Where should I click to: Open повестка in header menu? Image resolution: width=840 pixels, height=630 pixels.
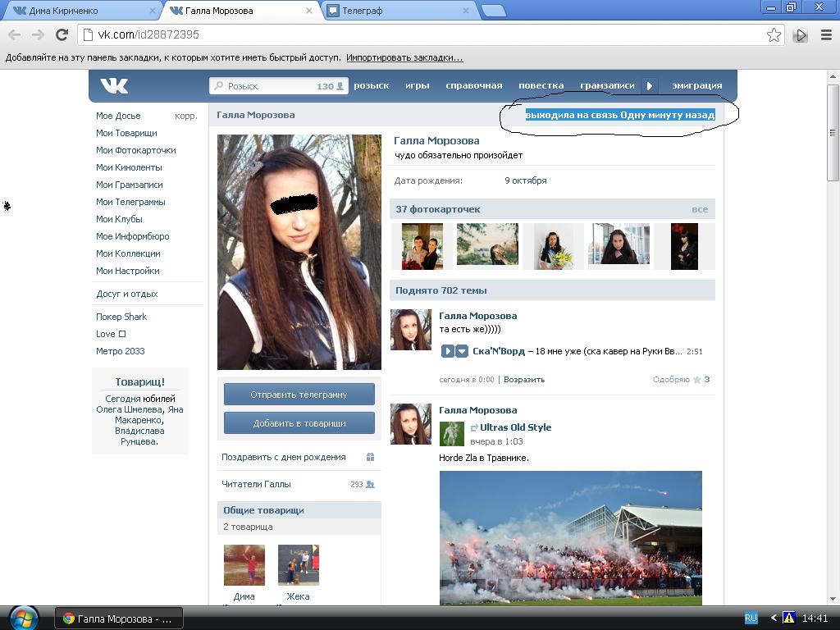click(541, 85)
